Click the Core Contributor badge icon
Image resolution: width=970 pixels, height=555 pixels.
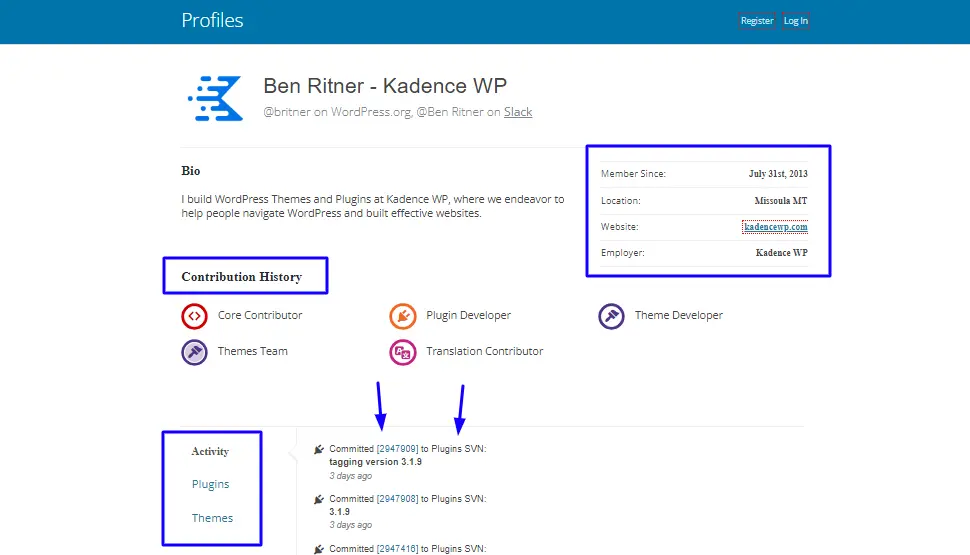pos(194,316)
